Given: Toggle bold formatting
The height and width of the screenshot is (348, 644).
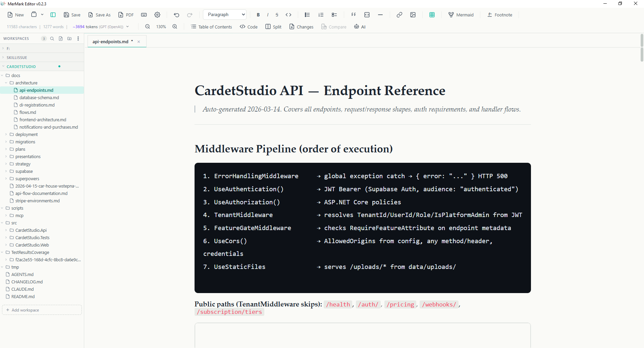Looking at the screenshot, I should click(x=258, y=15).
